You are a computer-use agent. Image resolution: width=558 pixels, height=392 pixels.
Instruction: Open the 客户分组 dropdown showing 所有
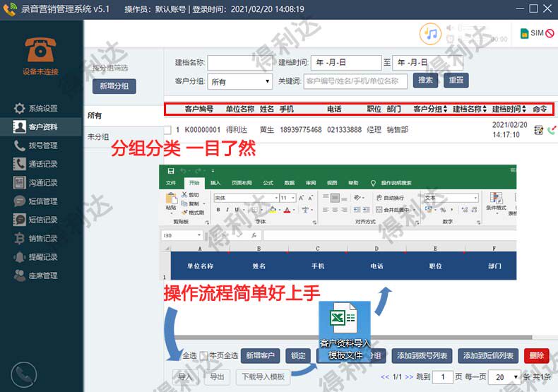[240, 81]
